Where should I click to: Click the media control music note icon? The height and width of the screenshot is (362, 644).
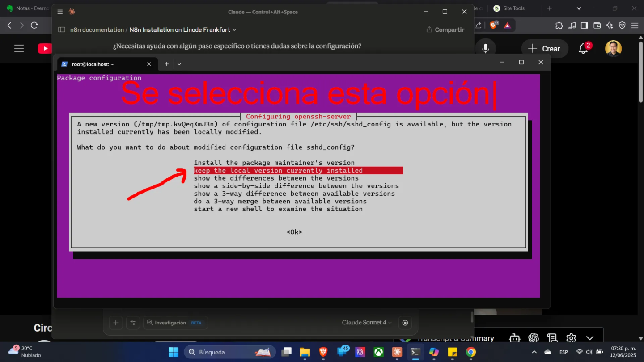pyautogui.click(x=572, y=25)
